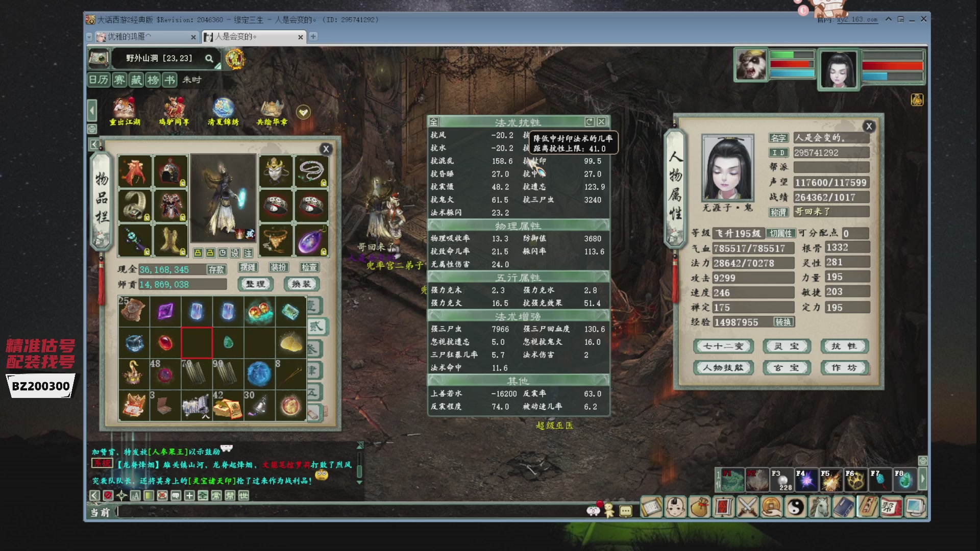This screenshot has width=980, height=551.
Task: Click the red banner icon in bottom toolbar
Action: 723,507
